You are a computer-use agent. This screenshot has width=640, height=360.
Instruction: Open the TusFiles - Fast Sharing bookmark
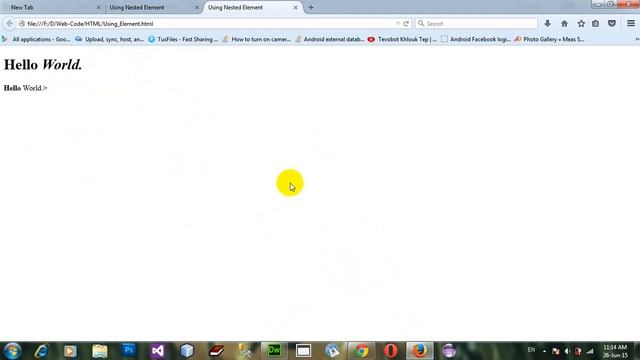click(x=183, y=39)
